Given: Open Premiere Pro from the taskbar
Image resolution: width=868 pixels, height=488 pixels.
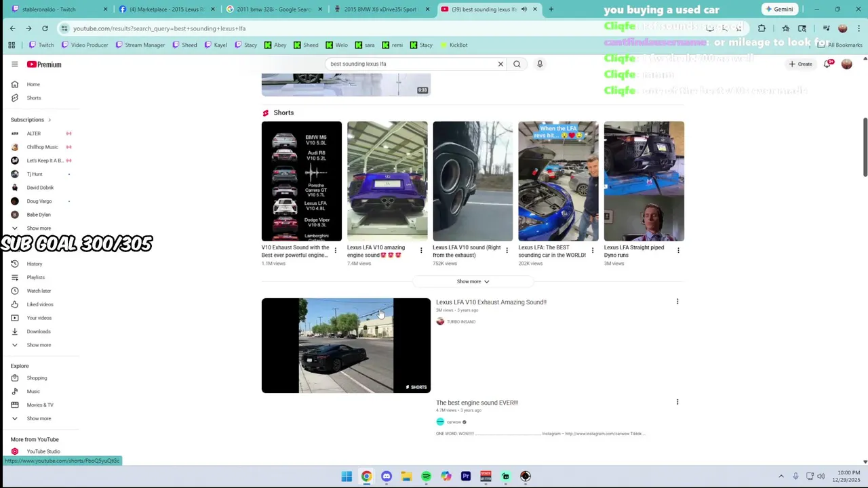Looking at the screenshot, I should click(x=466, y=476).
